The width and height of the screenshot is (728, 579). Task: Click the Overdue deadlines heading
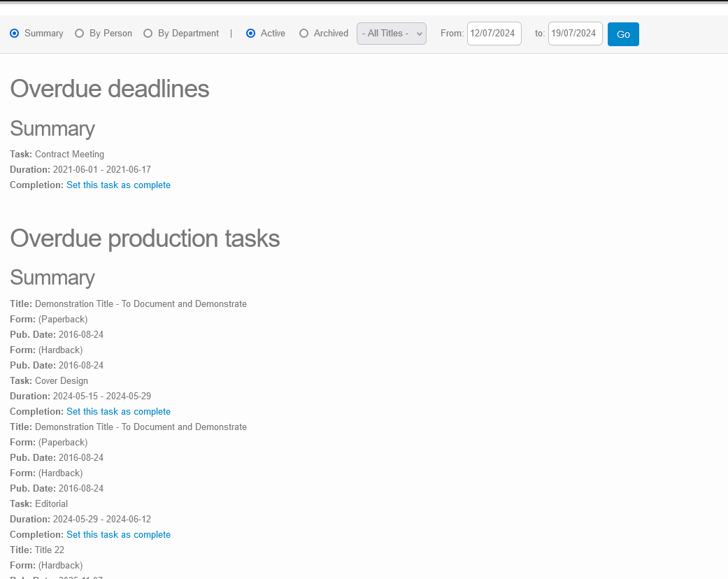point(110,89)
